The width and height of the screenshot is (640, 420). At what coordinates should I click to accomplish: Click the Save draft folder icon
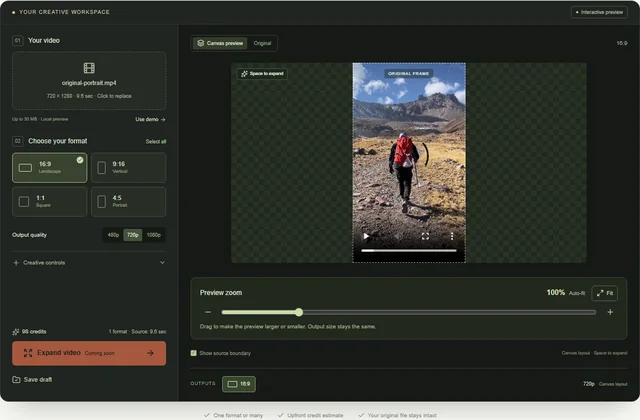coord(16,380)
